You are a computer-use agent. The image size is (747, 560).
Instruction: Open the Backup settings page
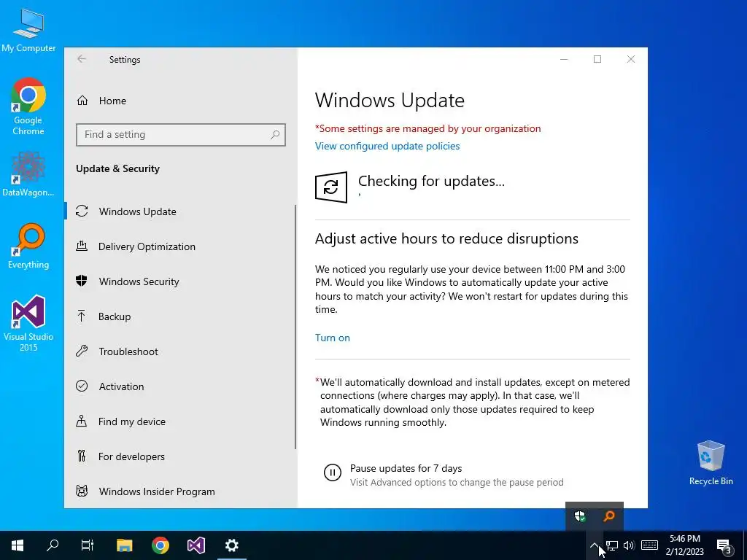tap(180, 316)
